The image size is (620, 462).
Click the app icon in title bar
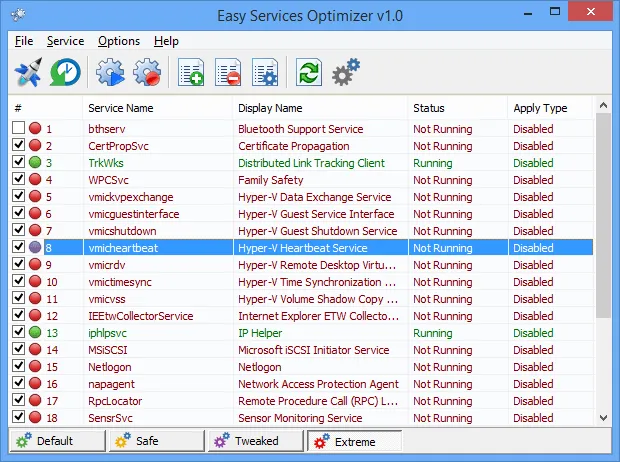point(18,15)
